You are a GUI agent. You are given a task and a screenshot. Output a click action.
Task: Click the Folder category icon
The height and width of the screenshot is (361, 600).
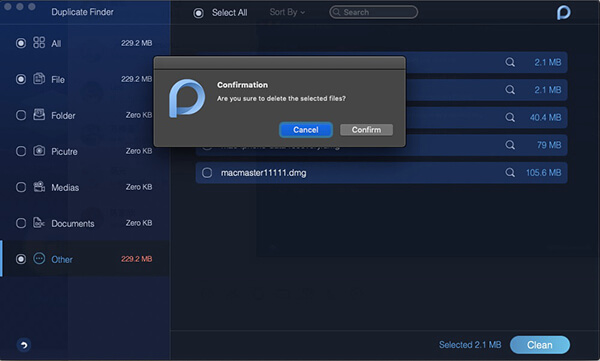coord(39,114)
